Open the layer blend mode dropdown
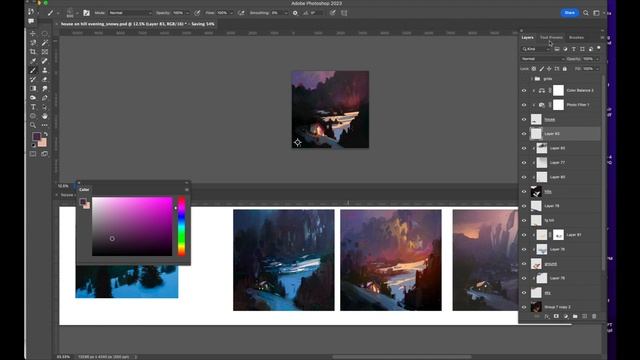The height and width of the screenshot is (360, 640). pyautogui.click(x=543, y=59)
